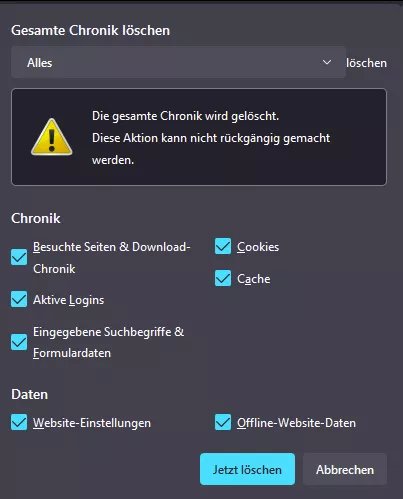This screenshot has width=403, height=499.
Task: Open the "Alles" time range dropdown
Action: pyautogui.click(x=178, y=62)
